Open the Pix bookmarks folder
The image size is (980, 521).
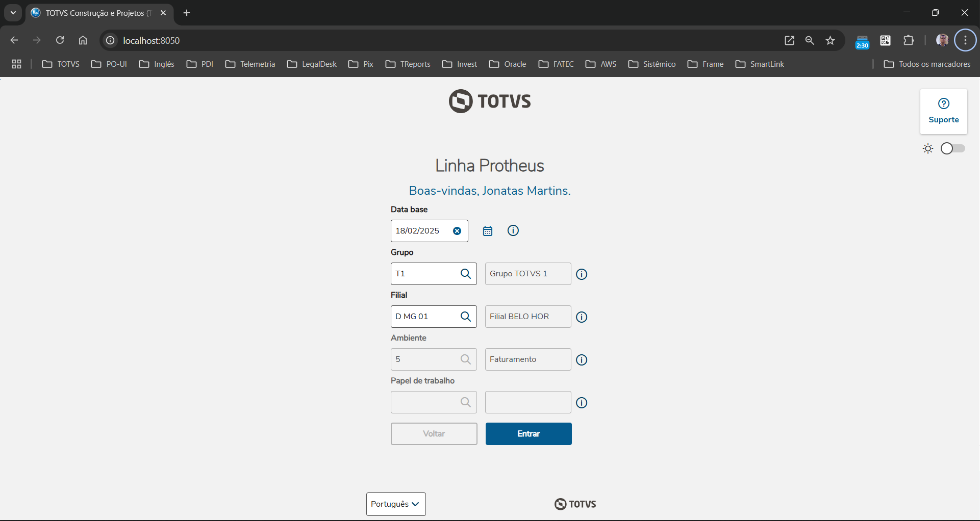(x=361, y=64)
